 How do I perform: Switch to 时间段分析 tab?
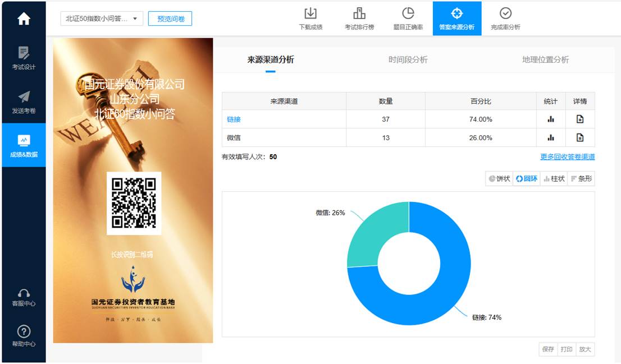coord(408,60)
